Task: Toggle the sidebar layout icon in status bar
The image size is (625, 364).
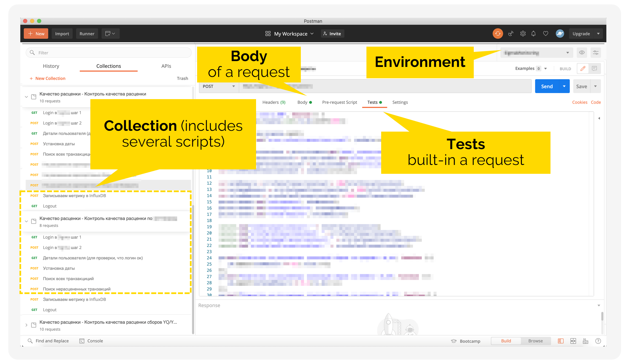Action: click(x=560, y=341)
